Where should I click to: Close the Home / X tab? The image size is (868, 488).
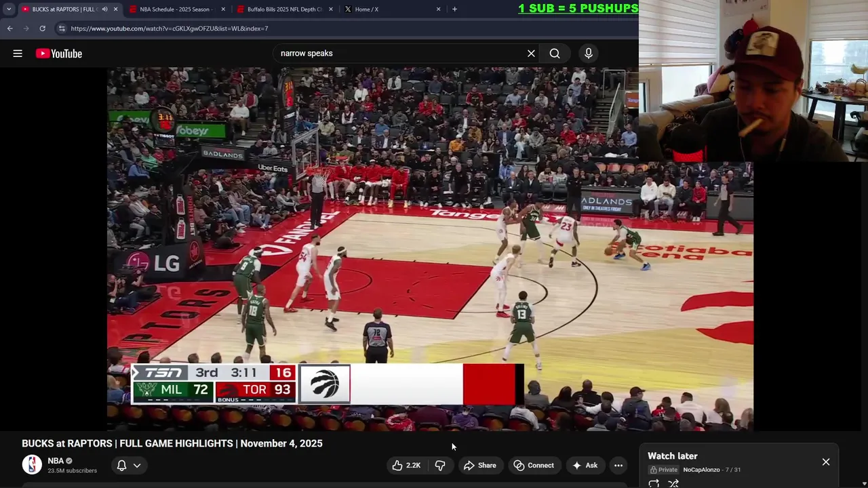click(x=438, y=9)
